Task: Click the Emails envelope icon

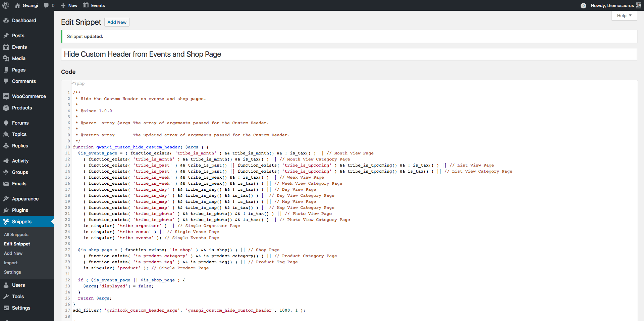Action: pyautogui.click(x=6, y=184)
